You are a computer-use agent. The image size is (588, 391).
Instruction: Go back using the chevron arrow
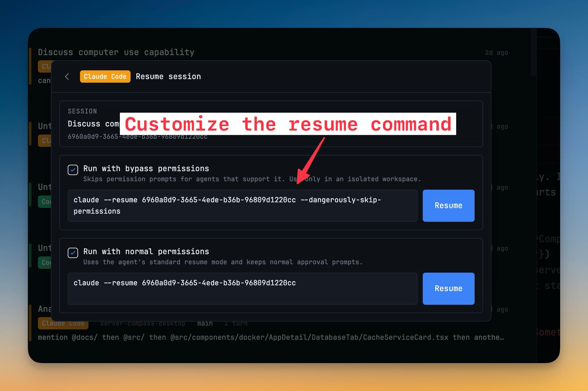coord(67,77)
